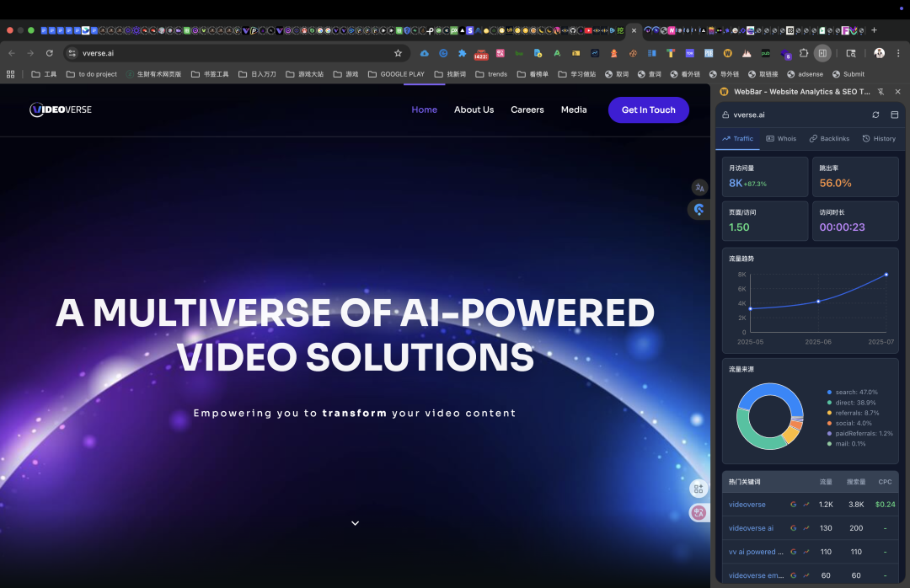Unpin the WebBar side panel
The height and width of the screenshot is (588, 910).
(x=881, y=92)
